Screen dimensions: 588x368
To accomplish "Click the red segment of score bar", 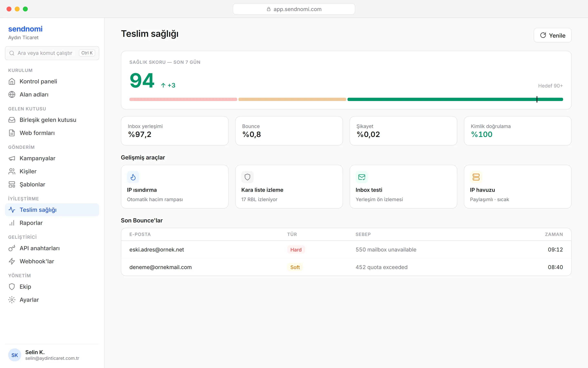I will tap(183, 99).
